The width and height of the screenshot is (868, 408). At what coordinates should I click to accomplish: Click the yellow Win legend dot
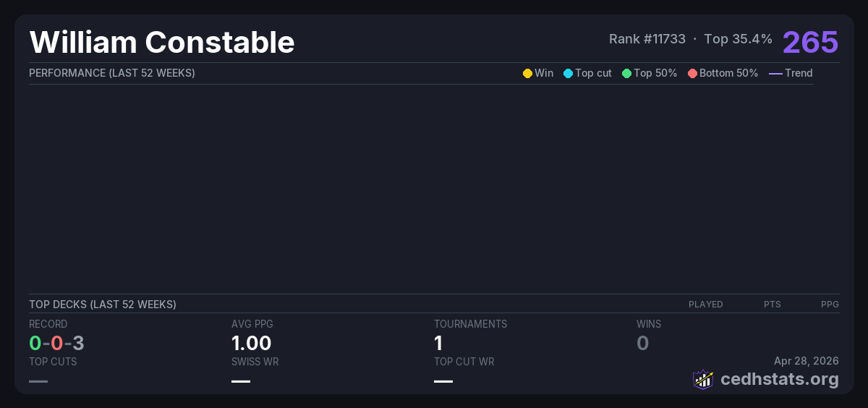527,73
